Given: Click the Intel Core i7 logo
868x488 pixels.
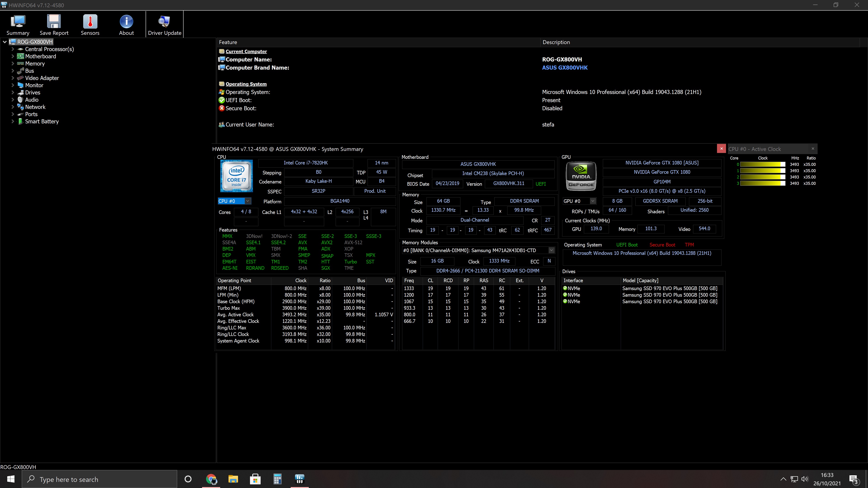Looking at the screenshot, I should 236,176.
